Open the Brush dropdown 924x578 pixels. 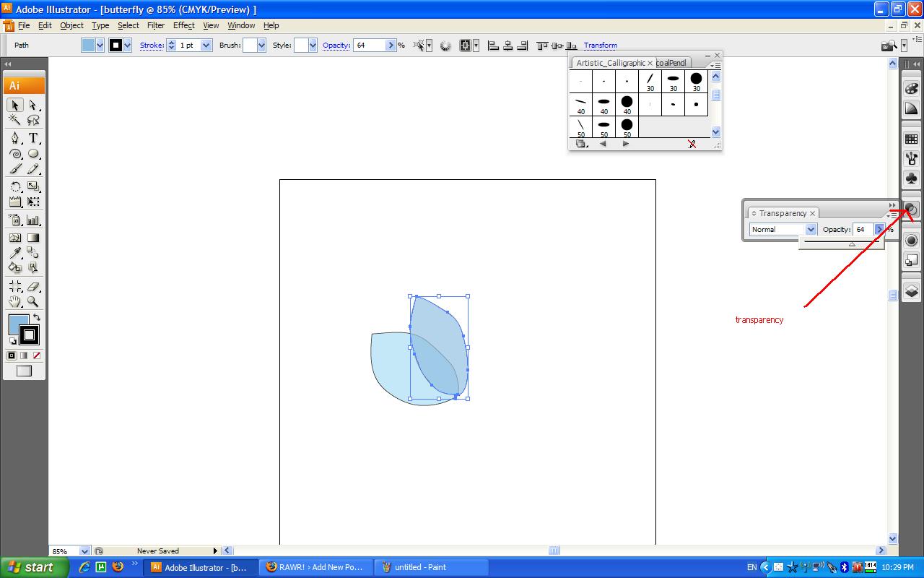262,46
